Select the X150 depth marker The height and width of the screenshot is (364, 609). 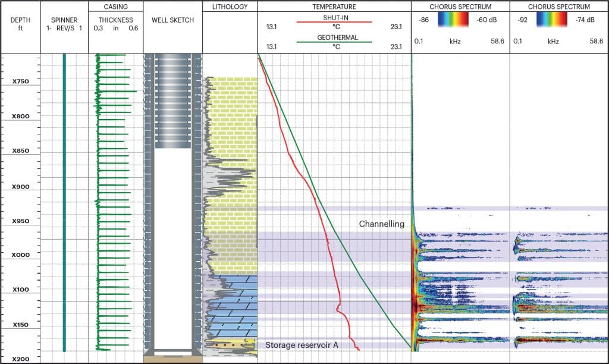20,325
